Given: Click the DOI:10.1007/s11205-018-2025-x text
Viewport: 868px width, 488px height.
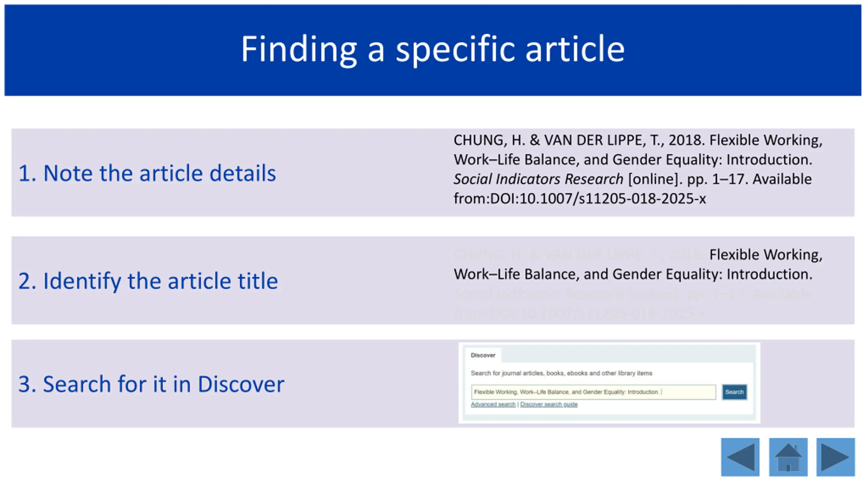Looking at the screenshot, I should pyautogui.click(x=598, y=199).
